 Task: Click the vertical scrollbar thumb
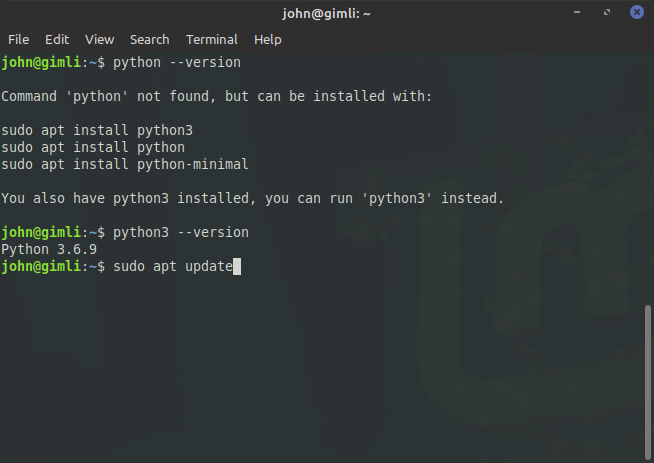pyautogui.click(x=647, y=382)
